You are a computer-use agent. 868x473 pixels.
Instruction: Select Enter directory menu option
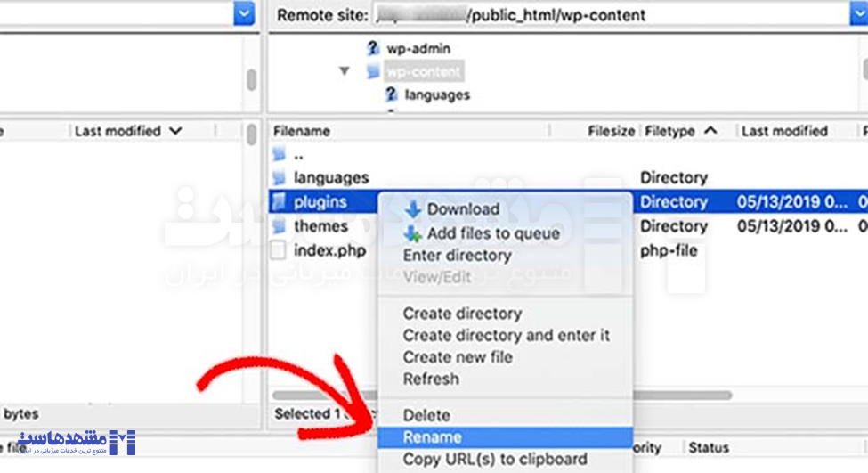coord(457,256)
